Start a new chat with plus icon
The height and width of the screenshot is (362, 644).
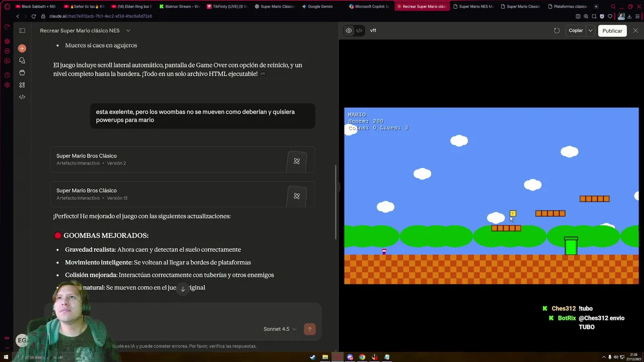pyautogui.click(x=22, y=48)
